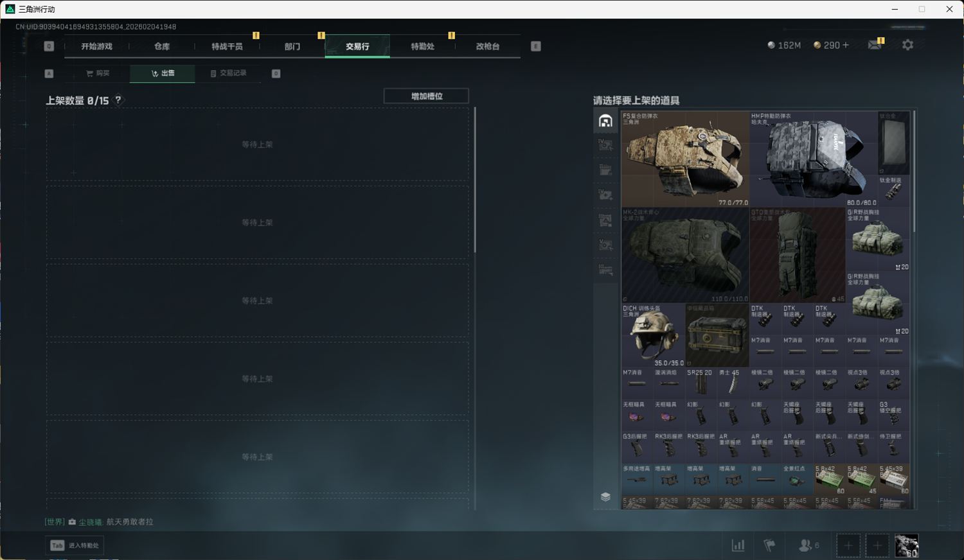Open the 改枪台 tab
Viewport: 964px width, 560px height.
(x=487, y=46)
